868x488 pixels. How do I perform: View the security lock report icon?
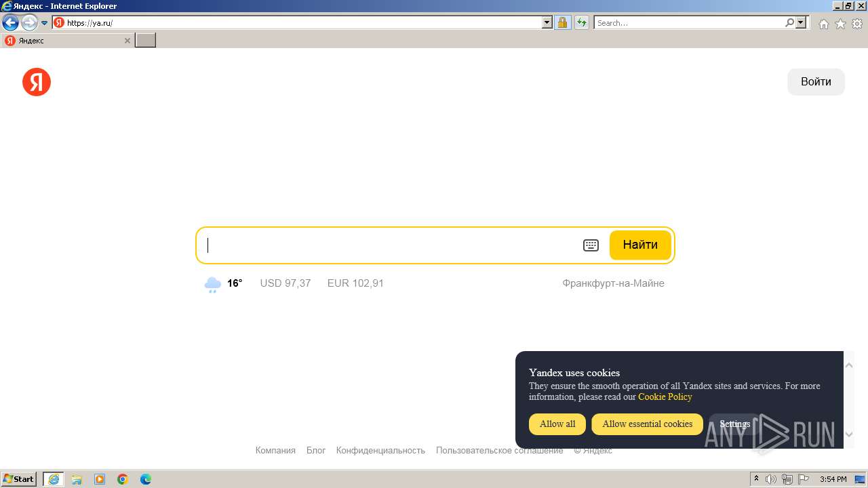pyautogui.click(x=562, y=23)
